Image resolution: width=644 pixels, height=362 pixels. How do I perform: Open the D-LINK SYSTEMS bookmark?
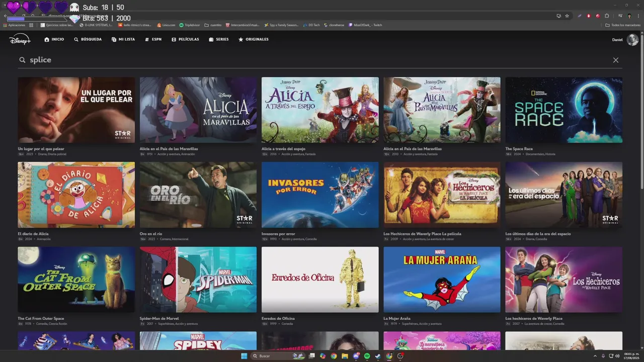(x=96, y=25)
